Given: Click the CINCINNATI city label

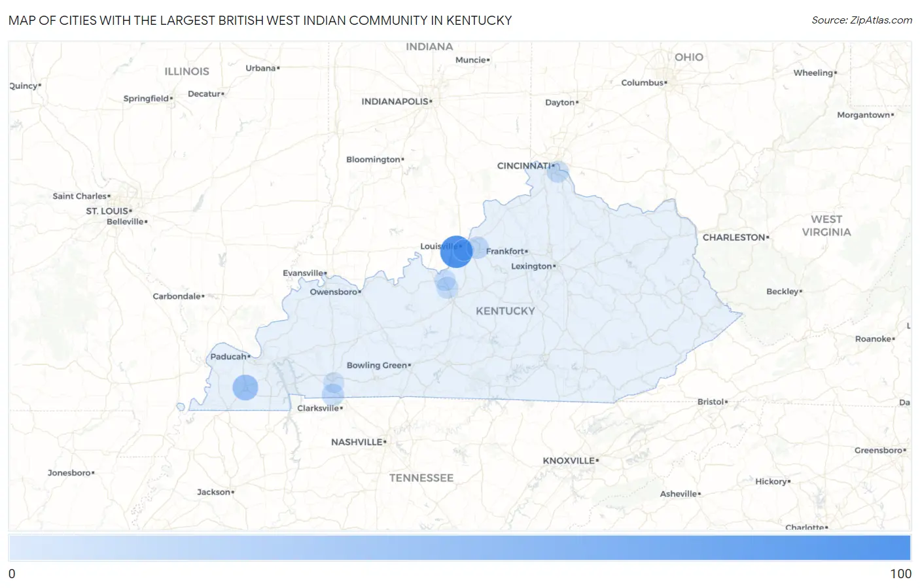Looking at the screenshot, I should 524,165.
